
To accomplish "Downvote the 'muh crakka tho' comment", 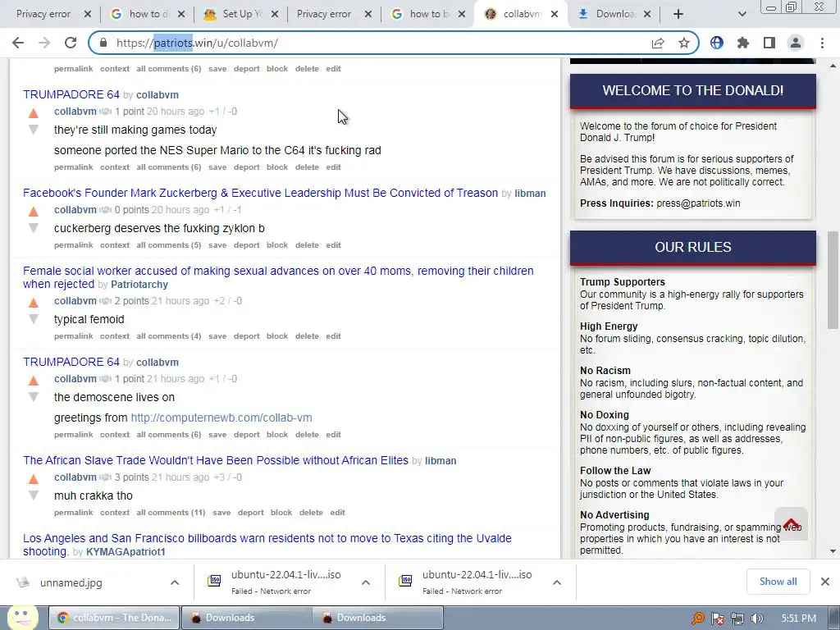I will 33,495.
